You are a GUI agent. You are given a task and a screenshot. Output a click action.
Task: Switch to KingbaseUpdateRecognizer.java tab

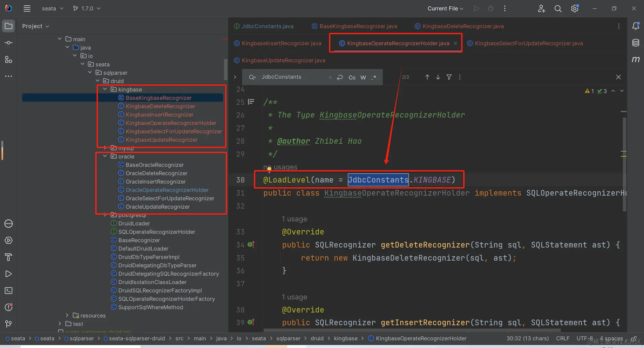[280, 60]
